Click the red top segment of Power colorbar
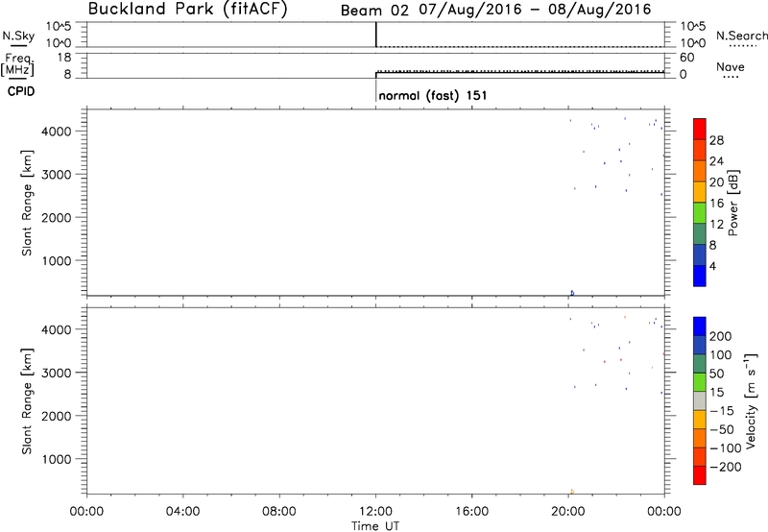 pyautogui.click(x=700, y=129)
